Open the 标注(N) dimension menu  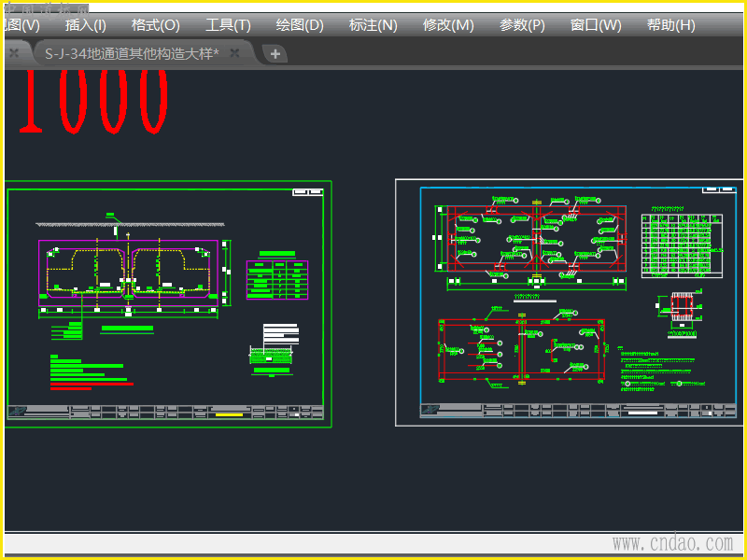click(373, 25)
